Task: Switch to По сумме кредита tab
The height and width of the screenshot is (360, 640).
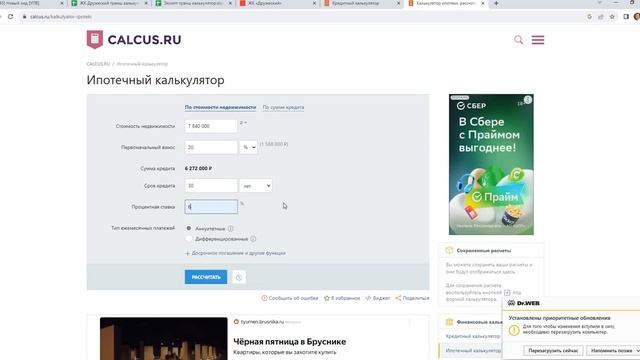Action: click(x=283, y=107)
